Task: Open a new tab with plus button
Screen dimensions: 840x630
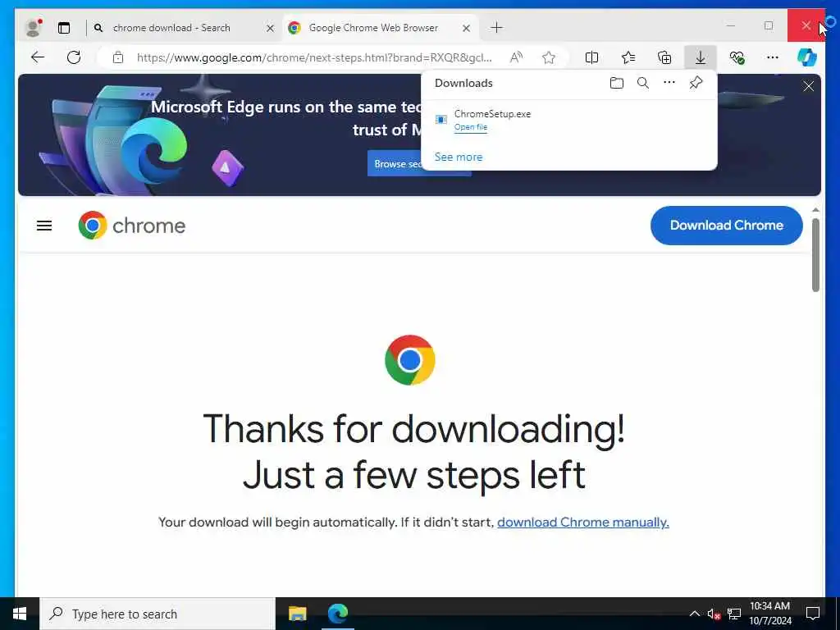Action: click(x=496, y=27)
